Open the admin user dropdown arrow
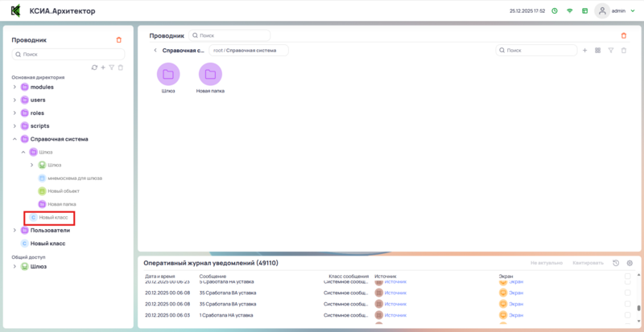 [632, 11]
